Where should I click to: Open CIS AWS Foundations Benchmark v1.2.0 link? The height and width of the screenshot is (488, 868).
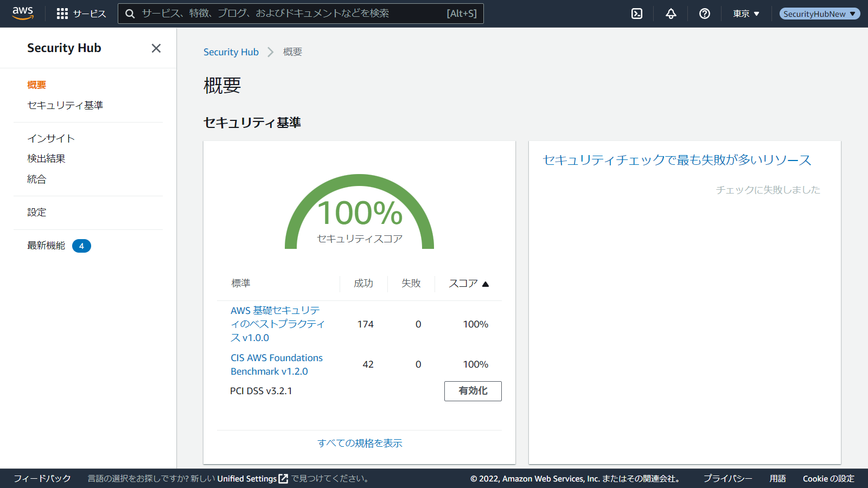pos(276,364)
